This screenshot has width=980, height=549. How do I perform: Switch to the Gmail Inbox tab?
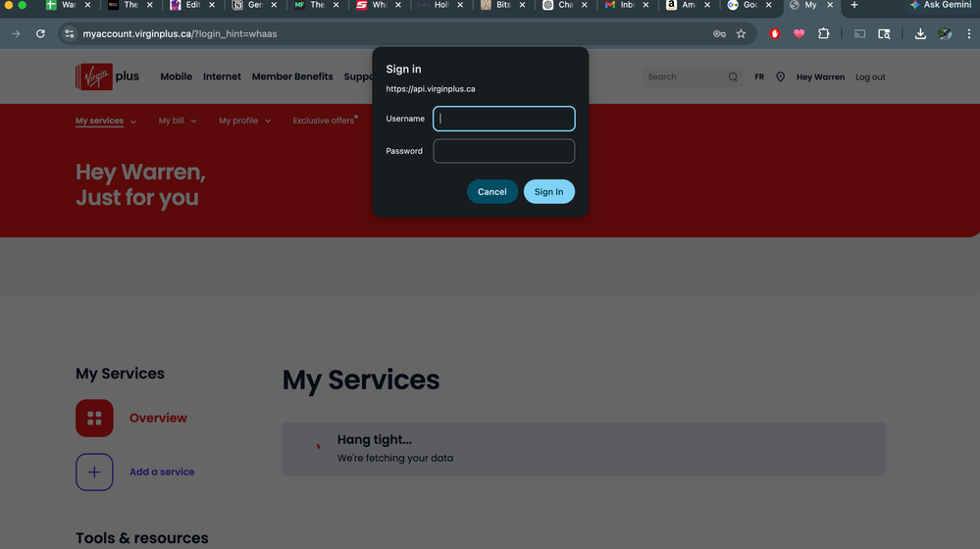pos(620,5)
